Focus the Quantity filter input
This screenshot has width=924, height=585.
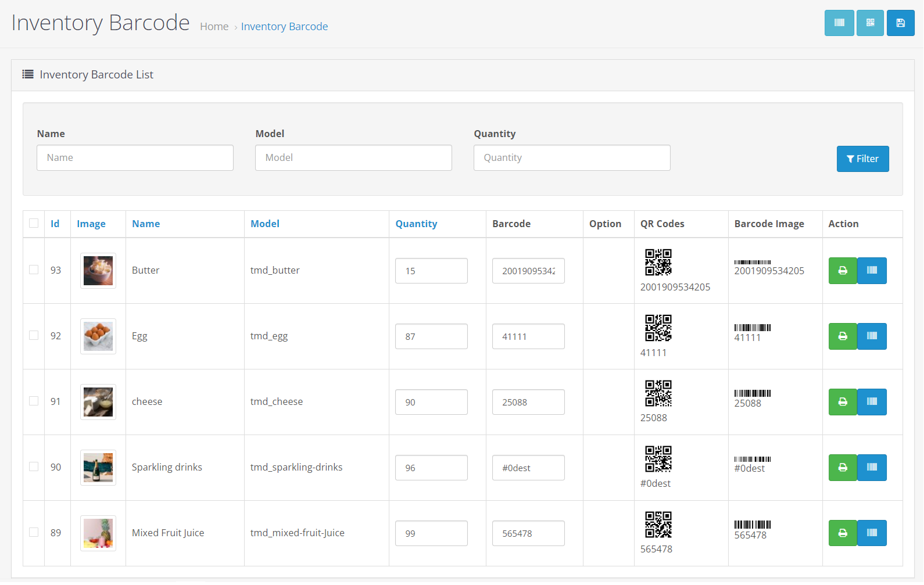click(x=572, y=157)
